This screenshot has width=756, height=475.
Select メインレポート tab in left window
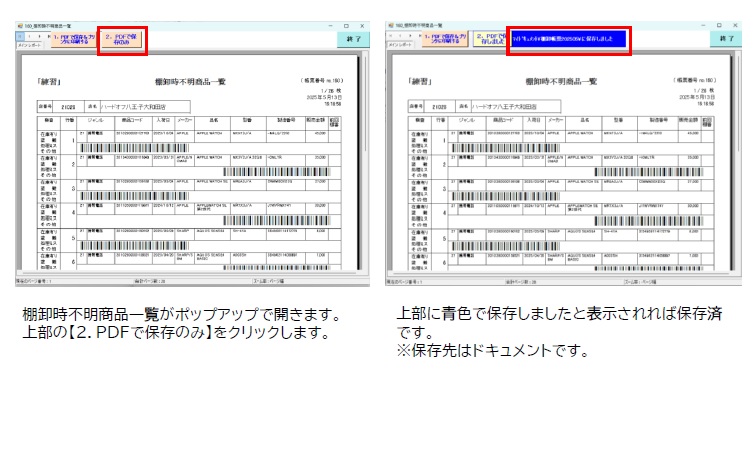(28, 46)
